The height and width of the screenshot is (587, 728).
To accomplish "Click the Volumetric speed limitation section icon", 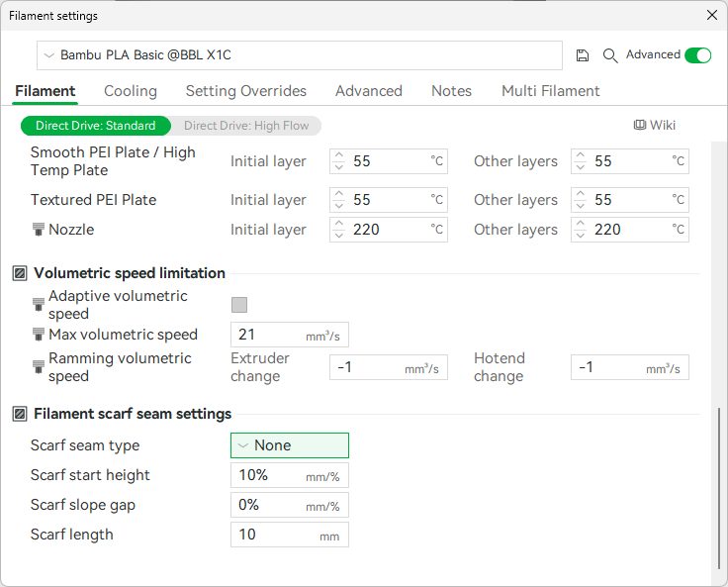I will [x=20, y=273].
